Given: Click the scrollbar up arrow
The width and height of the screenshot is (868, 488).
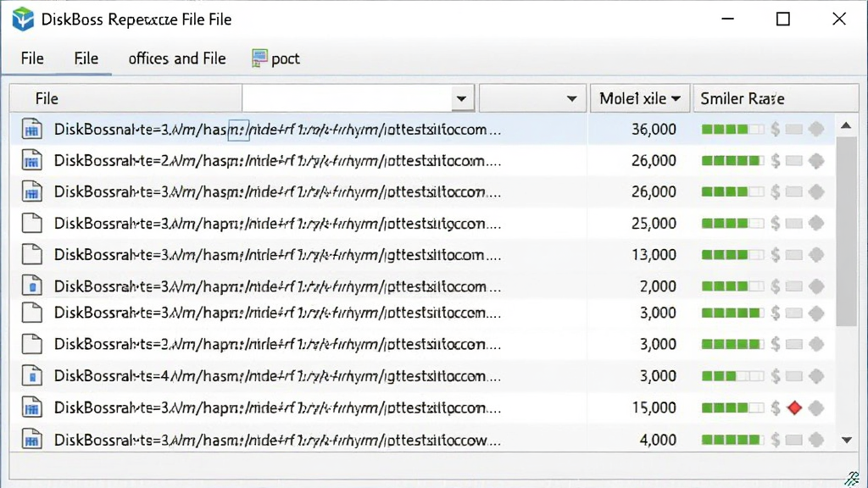Looking at the screenshot, I should [x=846, y=125].
